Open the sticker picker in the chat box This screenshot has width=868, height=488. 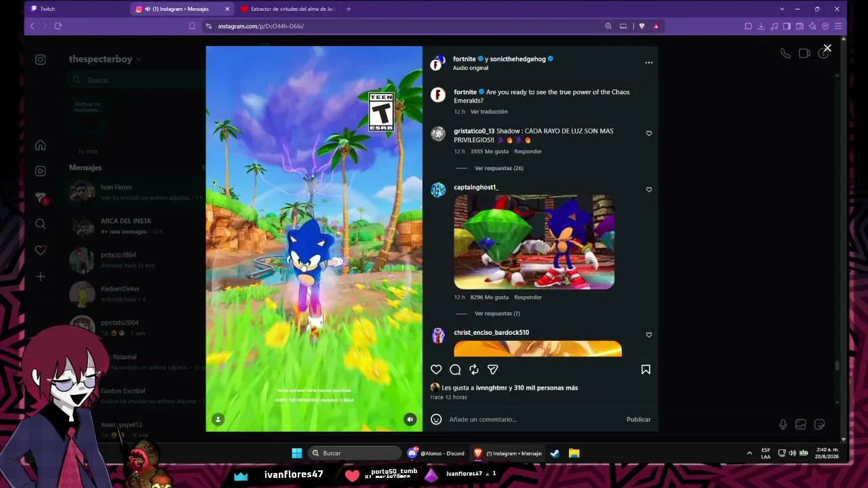pyautogui.click(x=819, y=424)
